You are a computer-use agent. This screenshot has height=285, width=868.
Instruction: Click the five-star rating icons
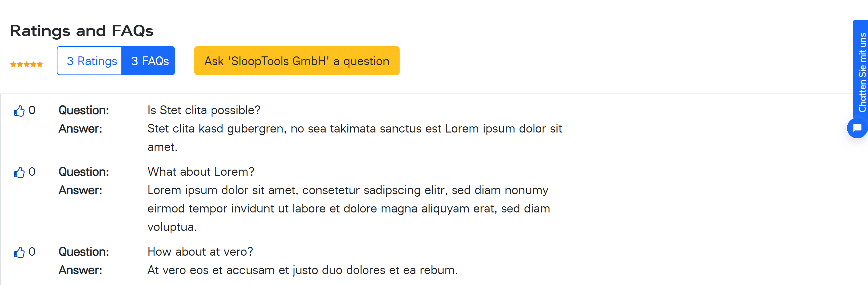tap(26, 64)
